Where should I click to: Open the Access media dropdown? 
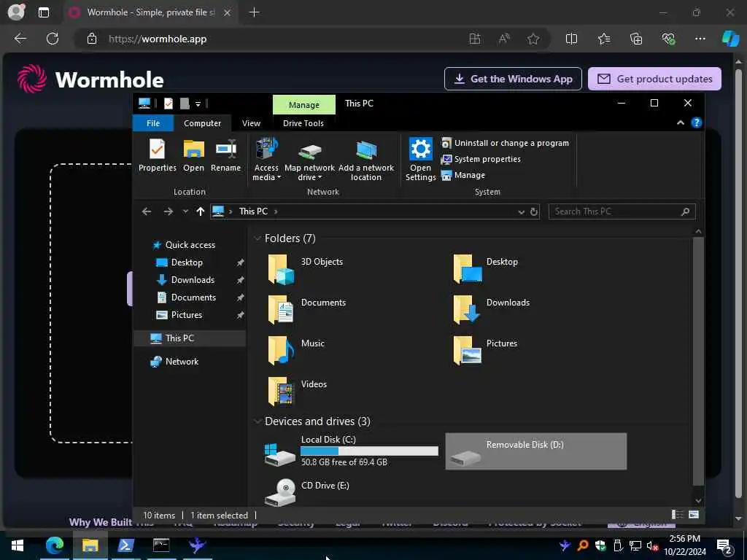[266, 160]
